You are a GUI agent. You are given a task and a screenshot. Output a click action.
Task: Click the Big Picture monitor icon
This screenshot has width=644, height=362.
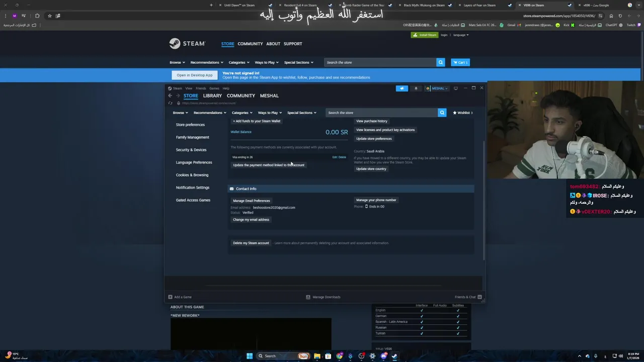456,88
